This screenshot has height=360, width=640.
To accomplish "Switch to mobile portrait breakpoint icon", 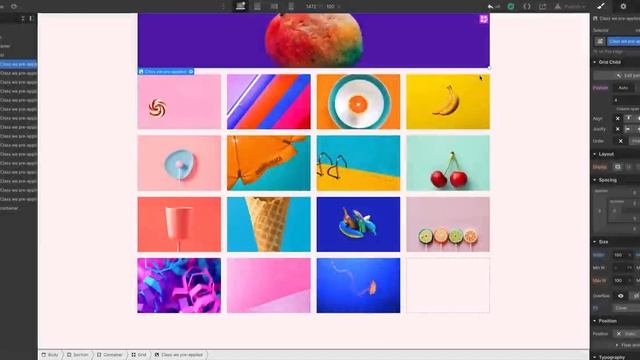I will (x=291, y=6).
